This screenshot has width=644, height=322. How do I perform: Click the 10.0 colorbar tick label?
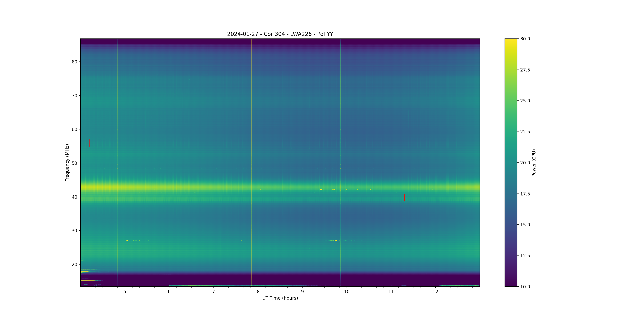pyautogui.click(x=525, y=287)
